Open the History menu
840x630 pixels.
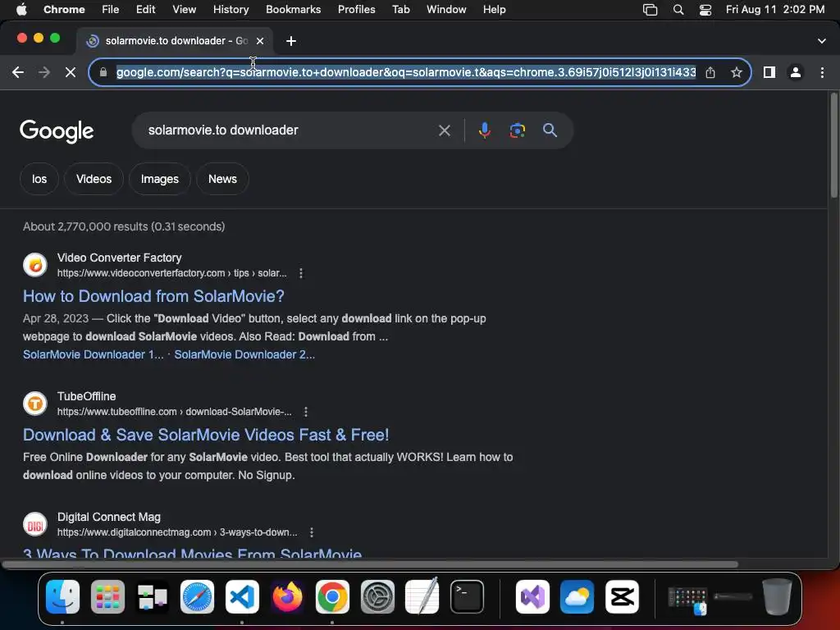[x=231, y=10]
